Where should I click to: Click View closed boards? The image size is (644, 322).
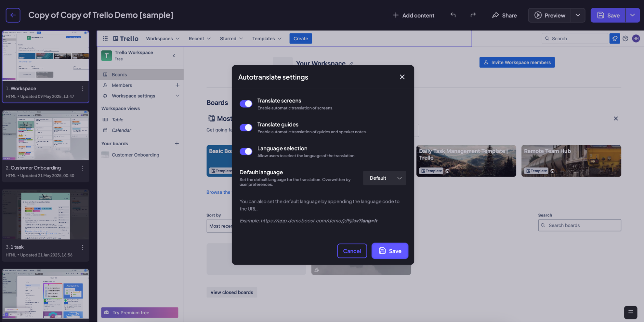click(x=232, y=293)
